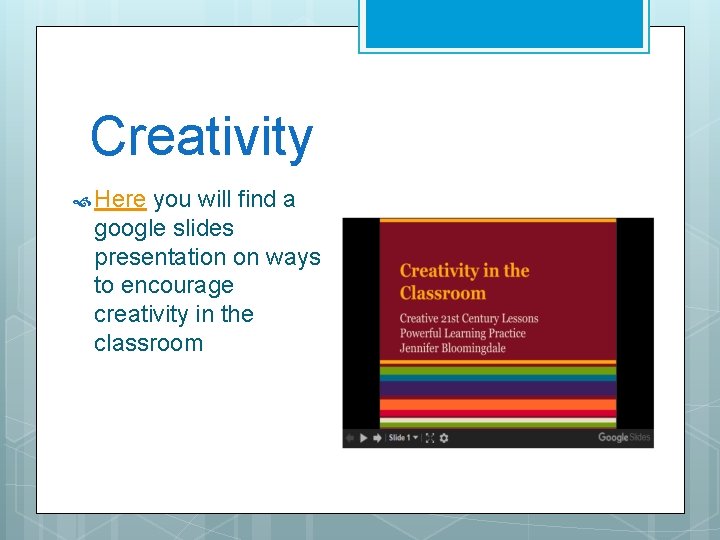Click the text 'Powerful Learning Practice'
This screenshot has width=720, height=540.
pyautogui.click(x=462, y=333)
